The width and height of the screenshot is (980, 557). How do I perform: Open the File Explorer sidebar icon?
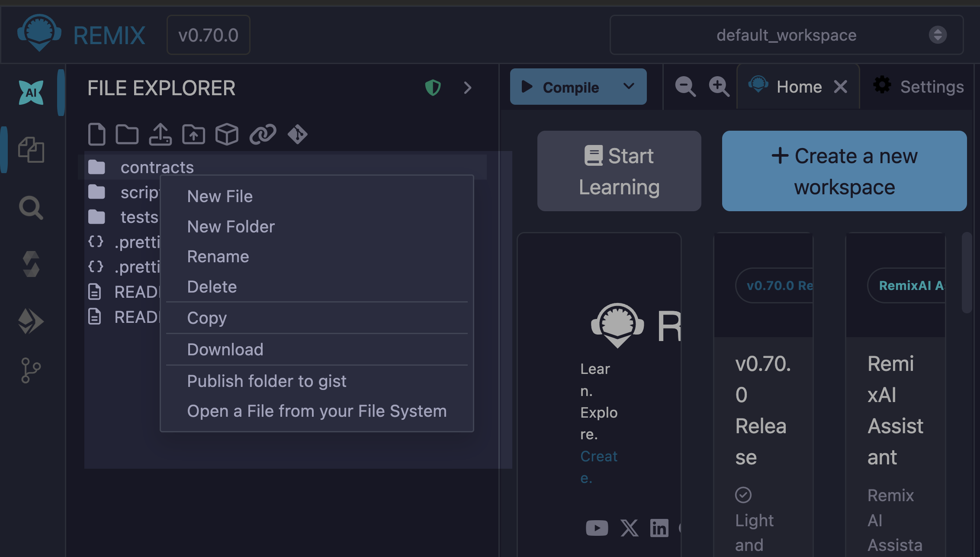tap(31, 150)
